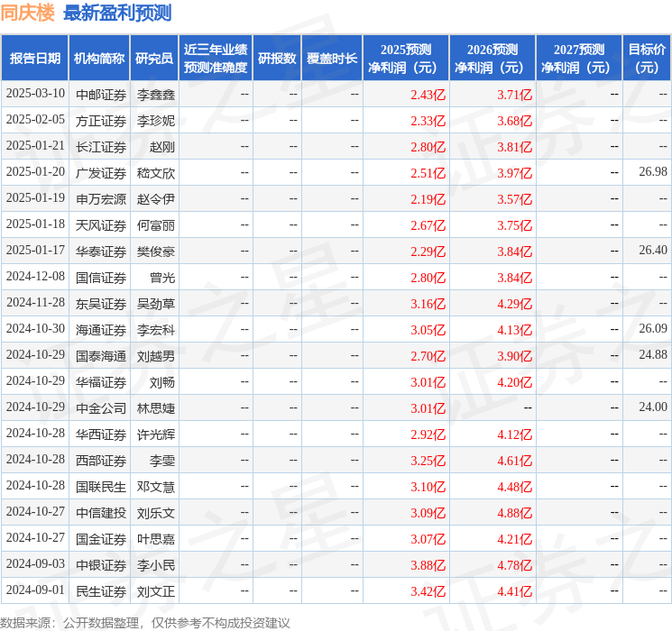
Task: Click 4.12亿 forecast value
Action: click(515, 434)
